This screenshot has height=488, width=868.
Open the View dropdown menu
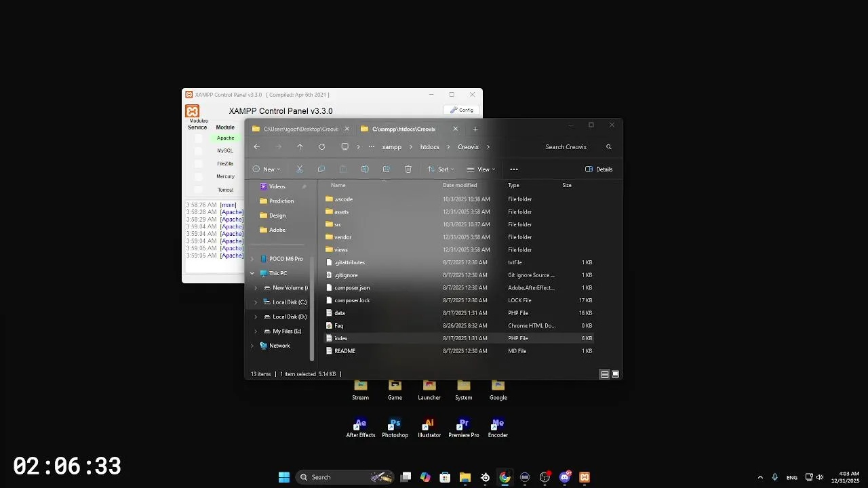[x=481, y=169]
